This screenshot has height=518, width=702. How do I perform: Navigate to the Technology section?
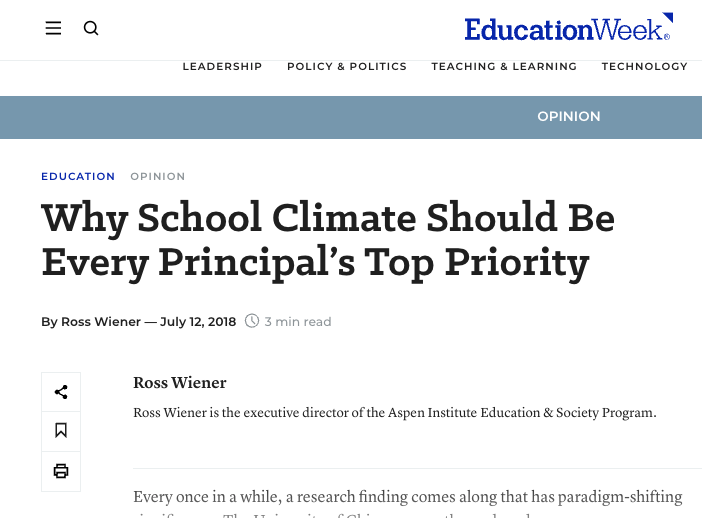(x=644, y=67)
